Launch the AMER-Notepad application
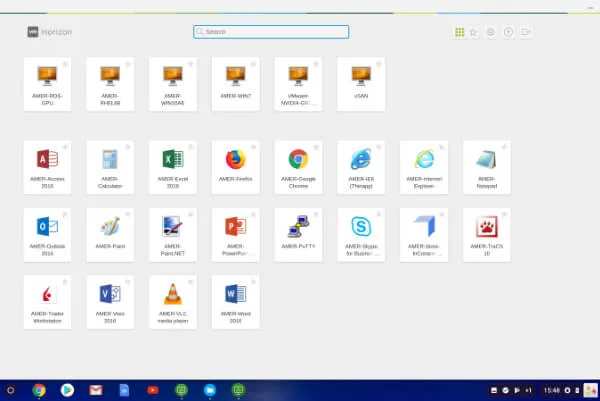 [x=487, y=167]
